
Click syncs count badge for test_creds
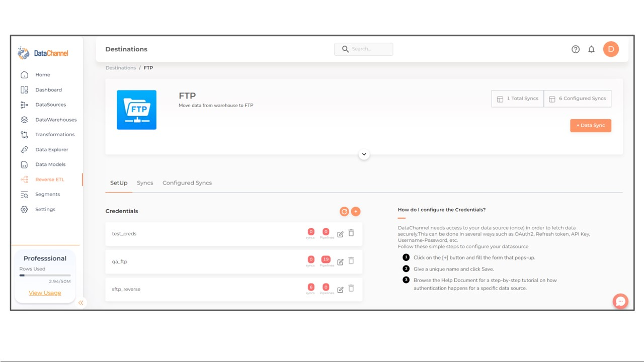coord(311,232)
